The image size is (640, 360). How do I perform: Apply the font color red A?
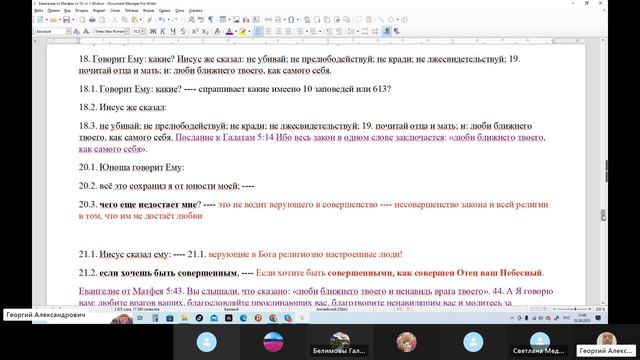tap(229, 31)
